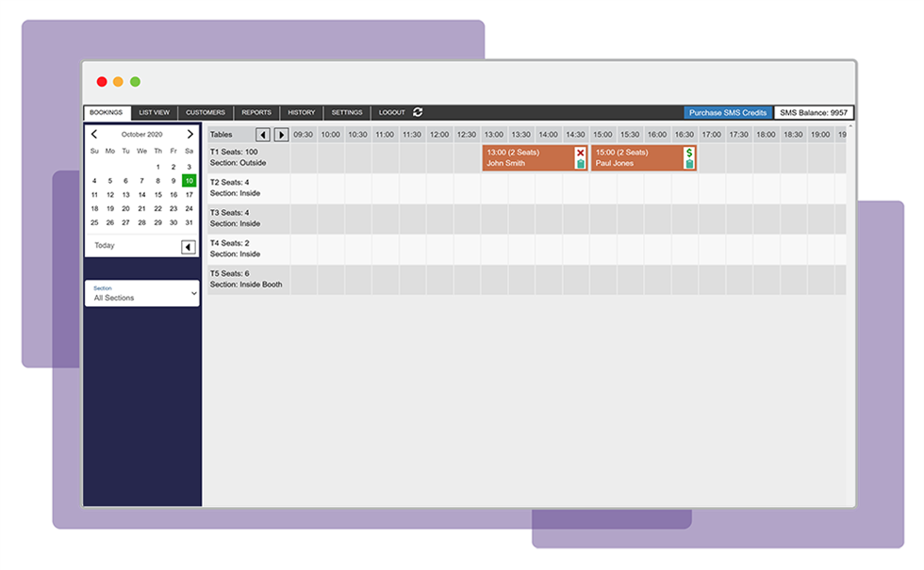
Task: Log out using the Logout menu item
Action: pyautogui.click(x=391, y=112)
